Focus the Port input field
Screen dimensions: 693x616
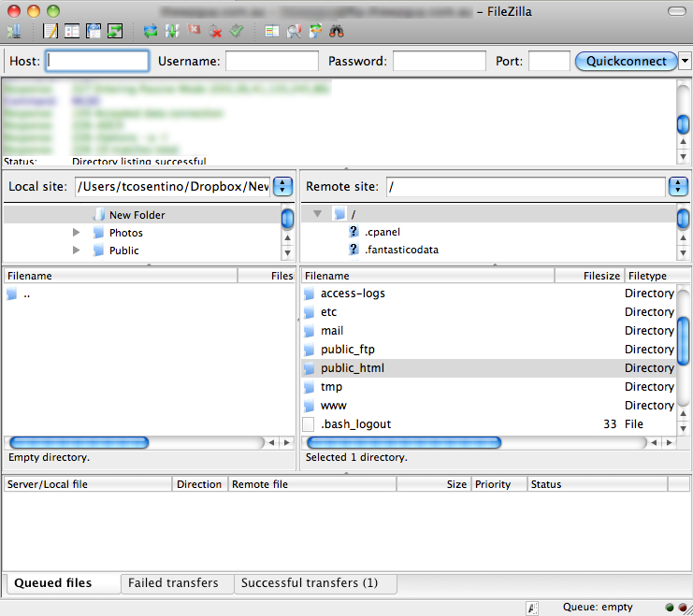tap(549, 61)
